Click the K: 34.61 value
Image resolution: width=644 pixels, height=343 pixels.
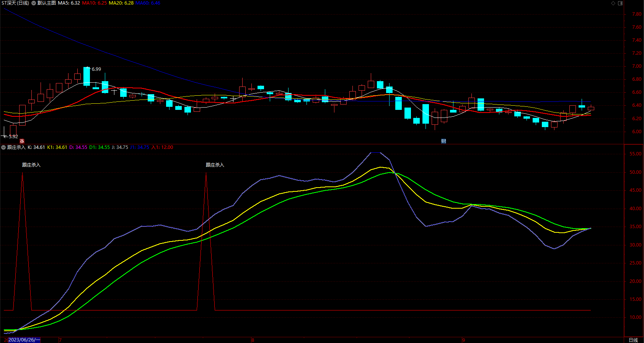36,147
